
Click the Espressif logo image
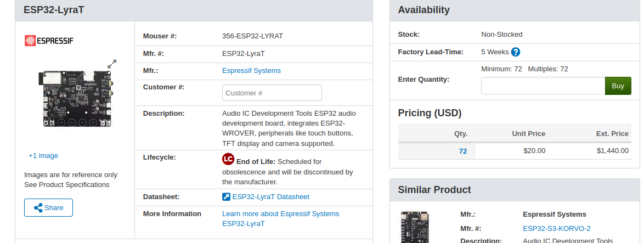[x=49, y=41]
